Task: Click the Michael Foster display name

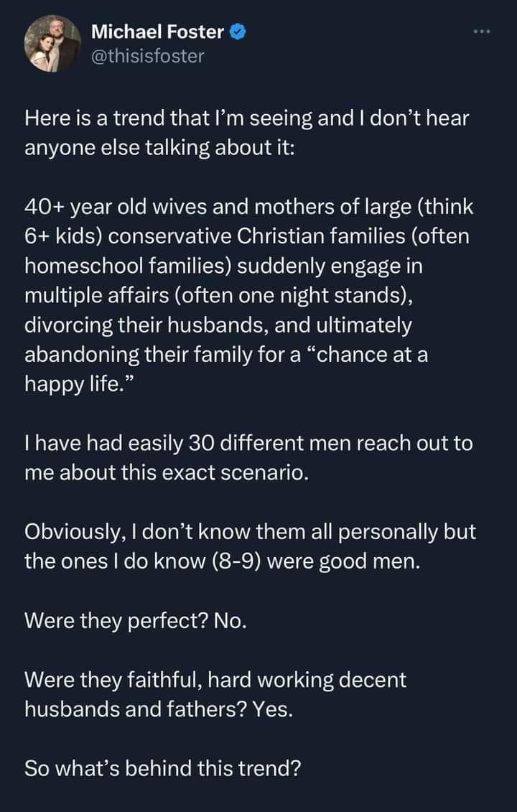Action: (158, 32)
